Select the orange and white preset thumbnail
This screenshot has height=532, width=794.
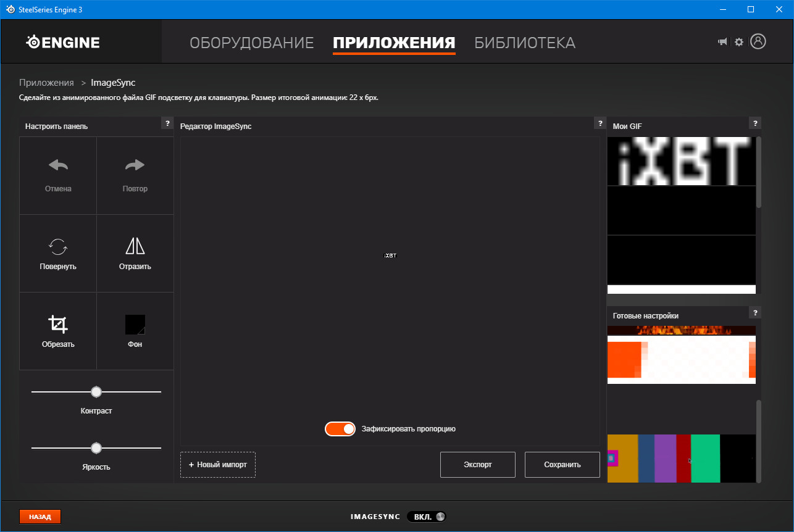682,360
